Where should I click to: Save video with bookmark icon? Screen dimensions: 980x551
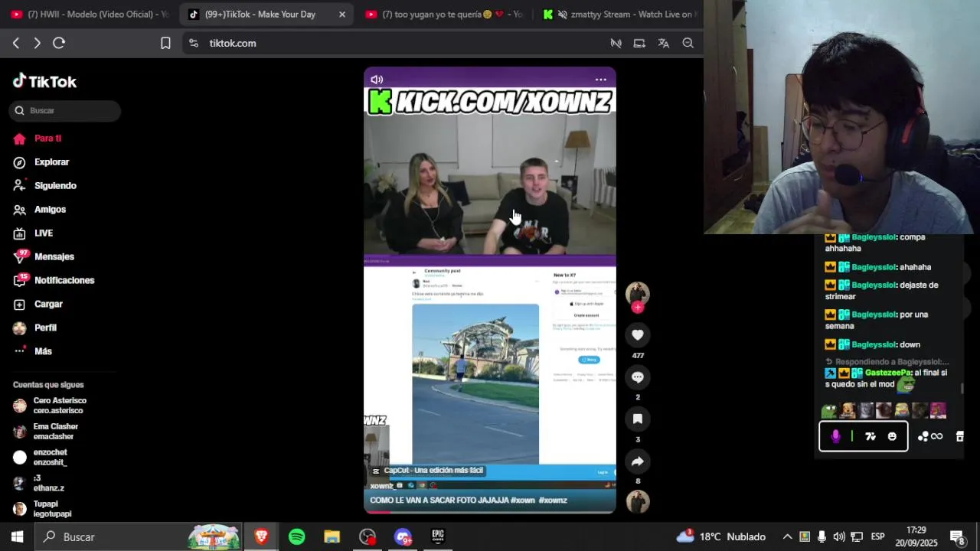pos(638,419)
